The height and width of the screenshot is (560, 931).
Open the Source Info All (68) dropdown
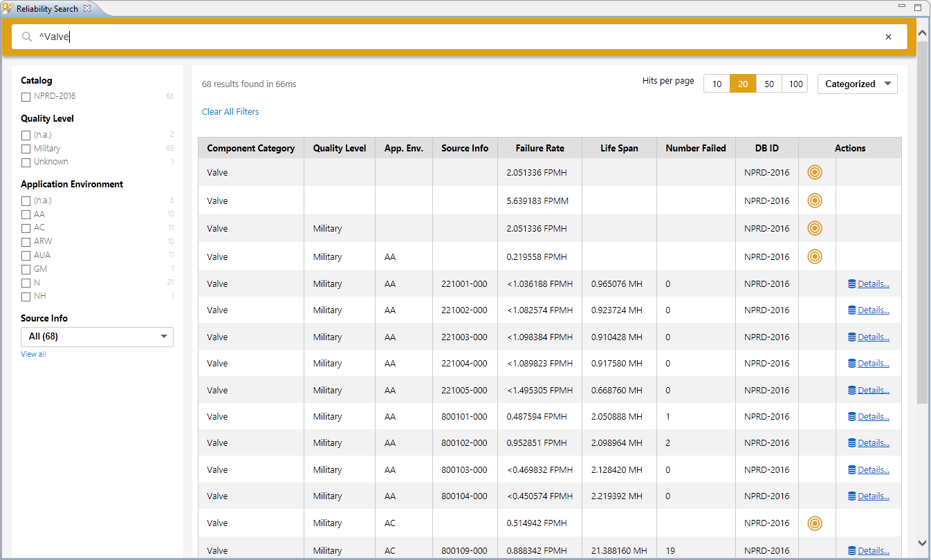coord(97,337)
